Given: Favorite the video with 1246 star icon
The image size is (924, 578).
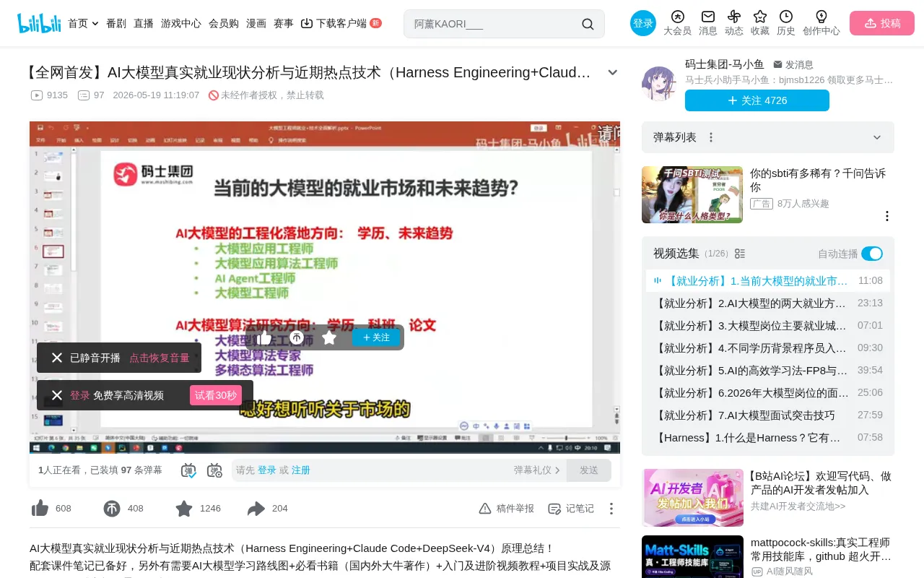Looking at the screenshot, I should (x=184, y=509).
